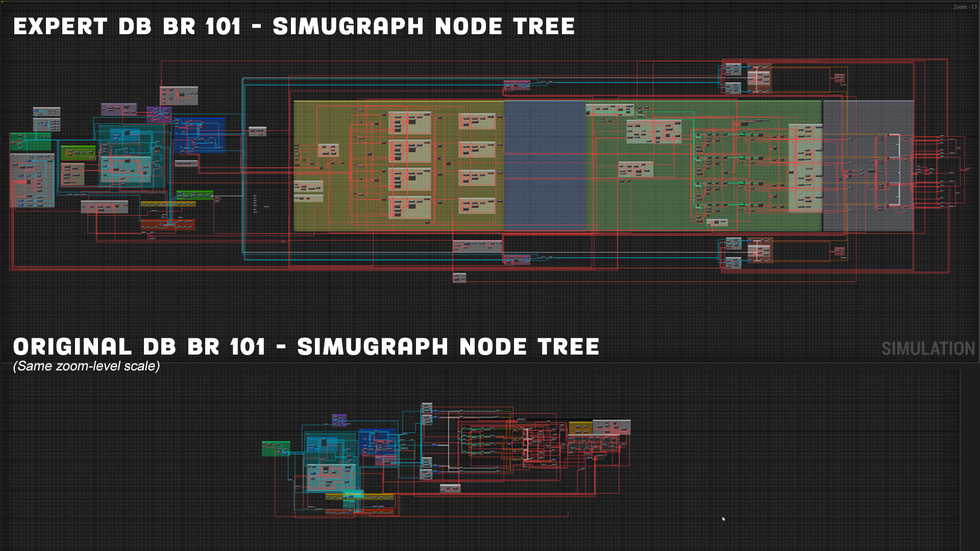Select the orange-red frame in expert tree
The height and width of the screenshot is (551, 980).
pos(168,225)
